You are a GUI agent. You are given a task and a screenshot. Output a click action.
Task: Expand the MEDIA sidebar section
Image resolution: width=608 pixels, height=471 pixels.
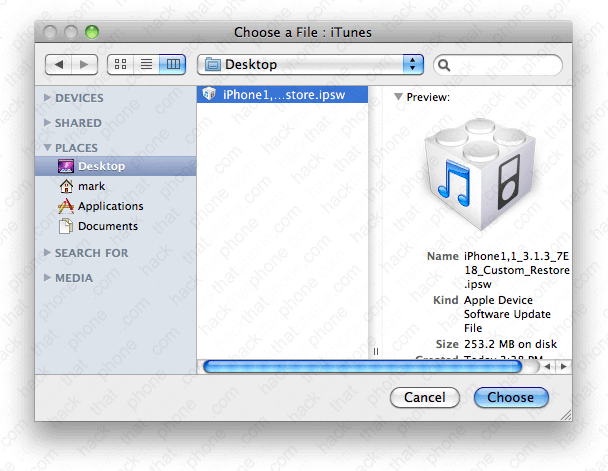[47, 278]
